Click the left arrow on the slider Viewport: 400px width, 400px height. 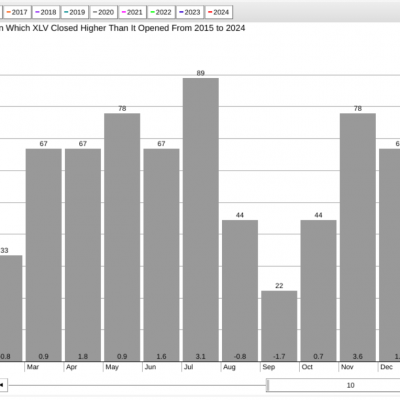click(x=3, y=385)
